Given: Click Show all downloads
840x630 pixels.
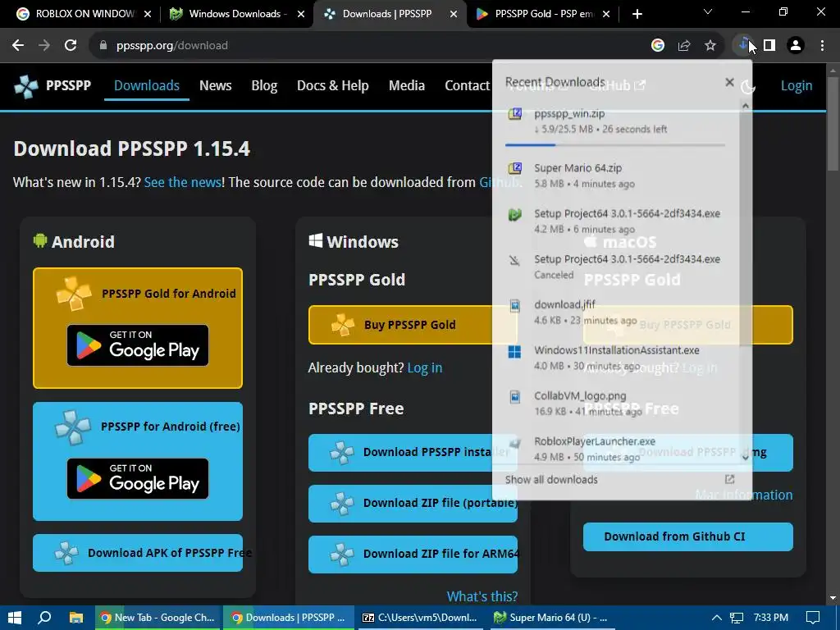Looking at the screenshot, I should coord(551,479).
